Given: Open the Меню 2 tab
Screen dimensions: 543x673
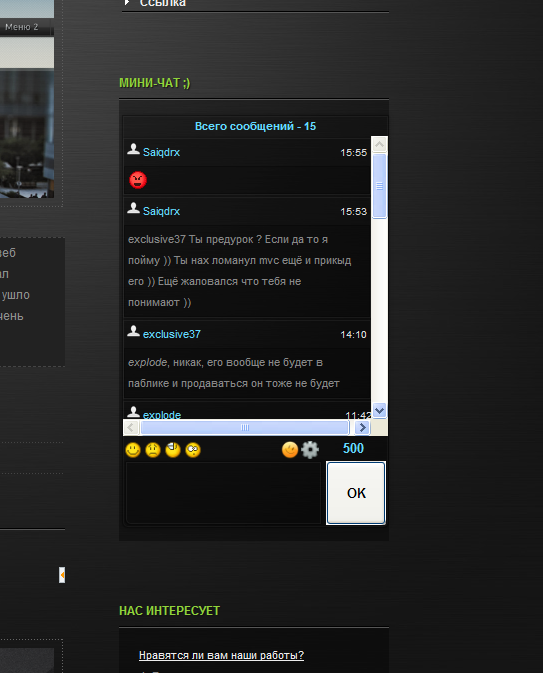Looking at the screenshot, I should coord(22,27).
